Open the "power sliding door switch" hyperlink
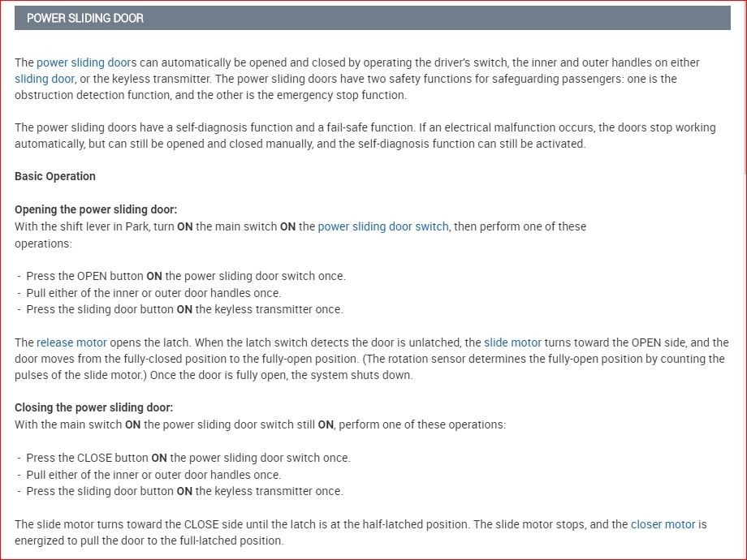This screenshot has width=747, height=560. coord(382,226)
